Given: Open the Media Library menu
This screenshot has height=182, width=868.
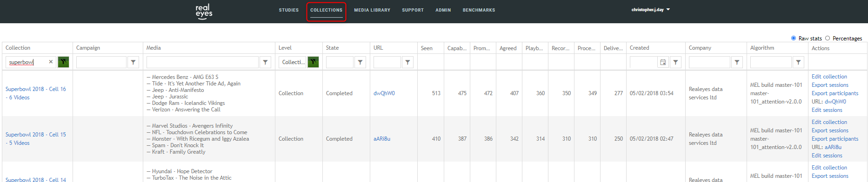Looking at the screenshot, I should pos(372,10).
